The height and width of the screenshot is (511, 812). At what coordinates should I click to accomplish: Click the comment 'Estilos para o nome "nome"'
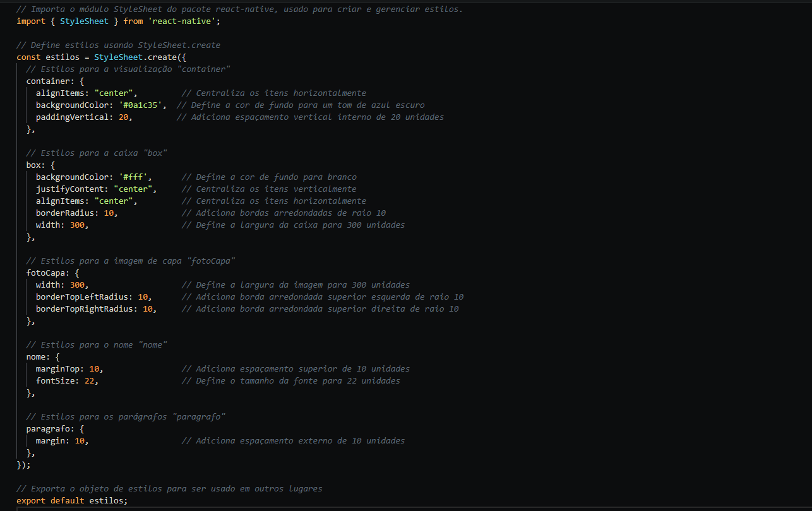[96, 344]
